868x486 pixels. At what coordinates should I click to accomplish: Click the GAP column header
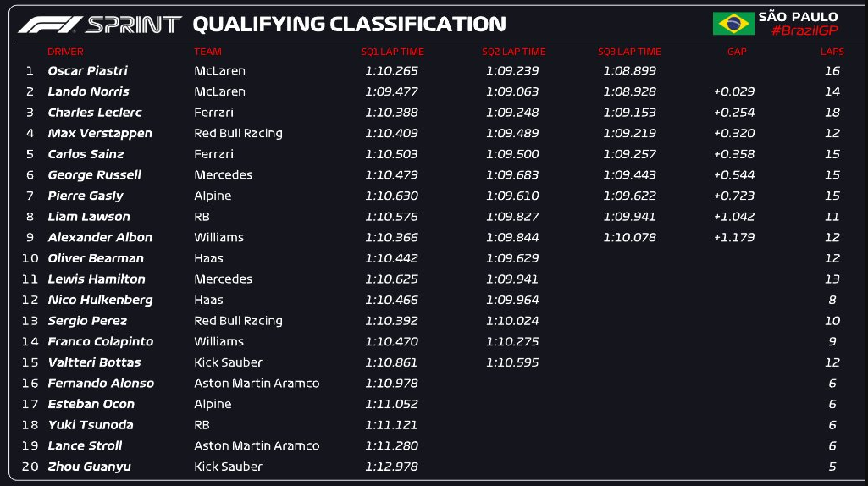(x=737, y=52)
